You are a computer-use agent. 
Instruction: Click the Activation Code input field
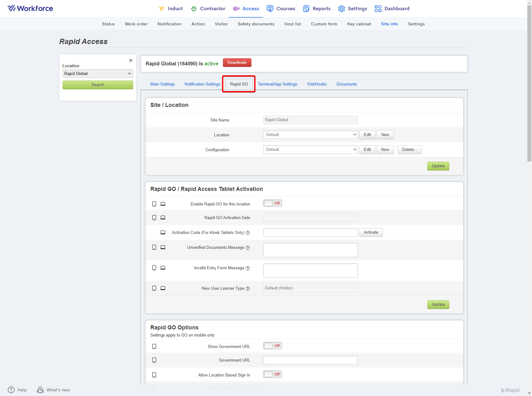(311, 232)
